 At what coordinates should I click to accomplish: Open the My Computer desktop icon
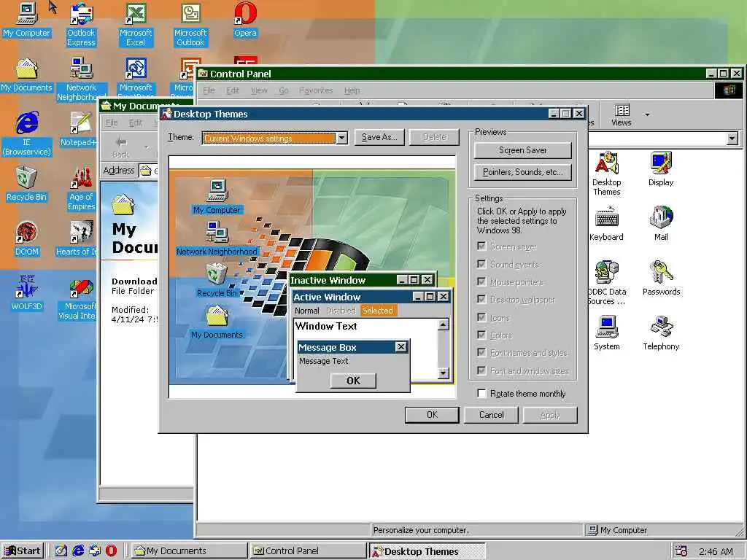pyautogui.click(x=27, y=20)
